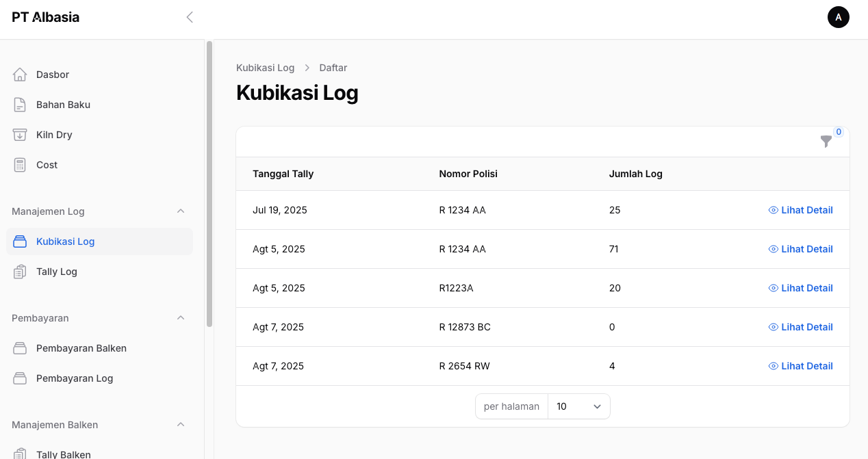Open Lihat Detail for R 12873 BC
The width and height of the screenshot is (868, 459).
(x=800, y=327)
